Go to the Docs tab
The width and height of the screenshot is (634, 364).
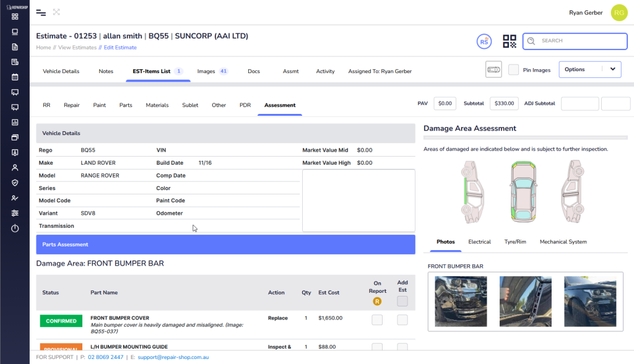254,71
